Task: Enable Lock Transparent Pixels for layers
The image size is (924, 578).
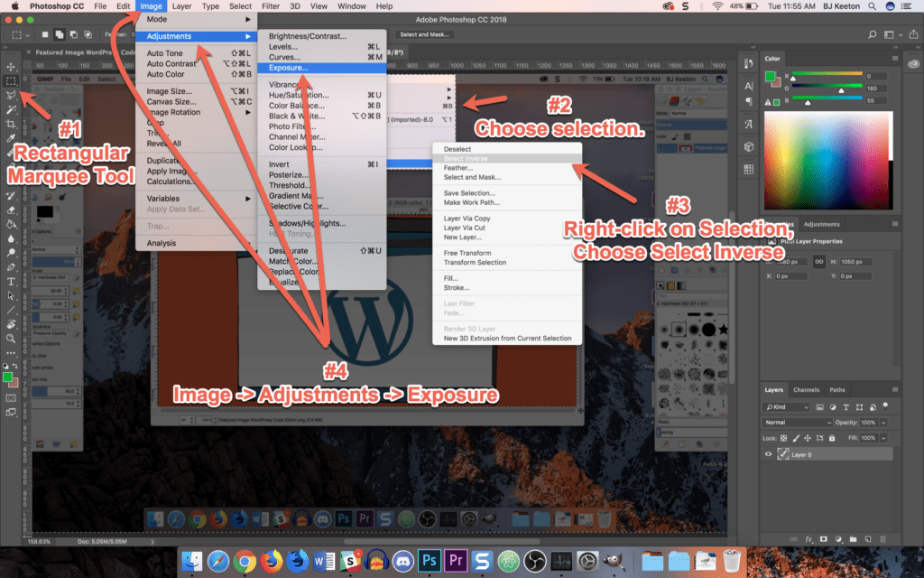Action: pyautogui.click(x=783, y=438)
